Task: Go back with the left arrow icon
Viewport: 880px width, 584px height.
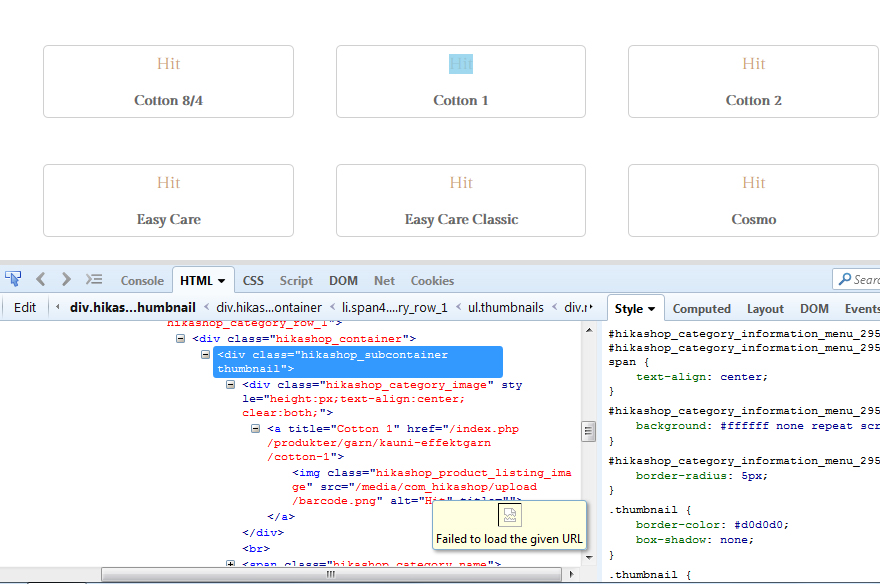Action: 41,279
